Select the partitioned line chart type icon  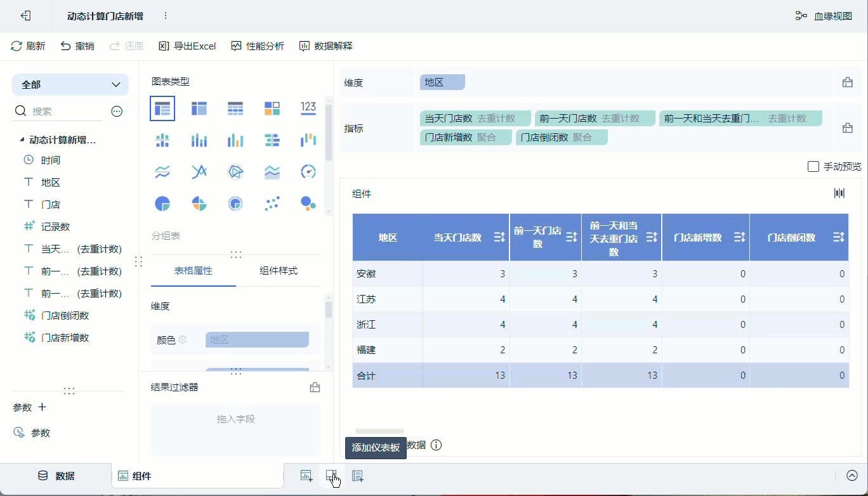(162, 172)
